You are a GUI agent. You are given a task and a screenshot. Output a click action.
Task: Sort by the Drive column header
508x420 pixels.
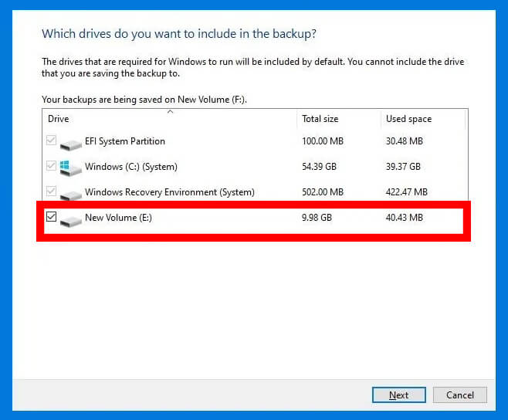[x=169, y=119]
